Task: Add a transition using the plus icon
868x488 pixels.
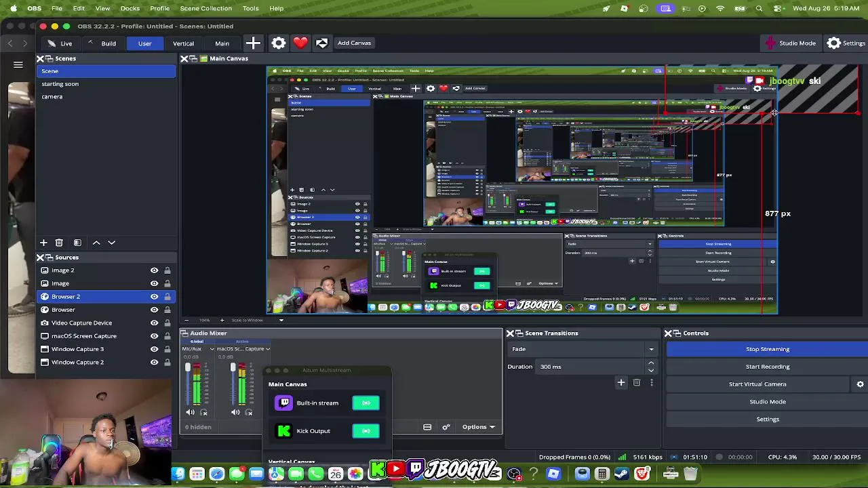Action: (x=620, y=382)
